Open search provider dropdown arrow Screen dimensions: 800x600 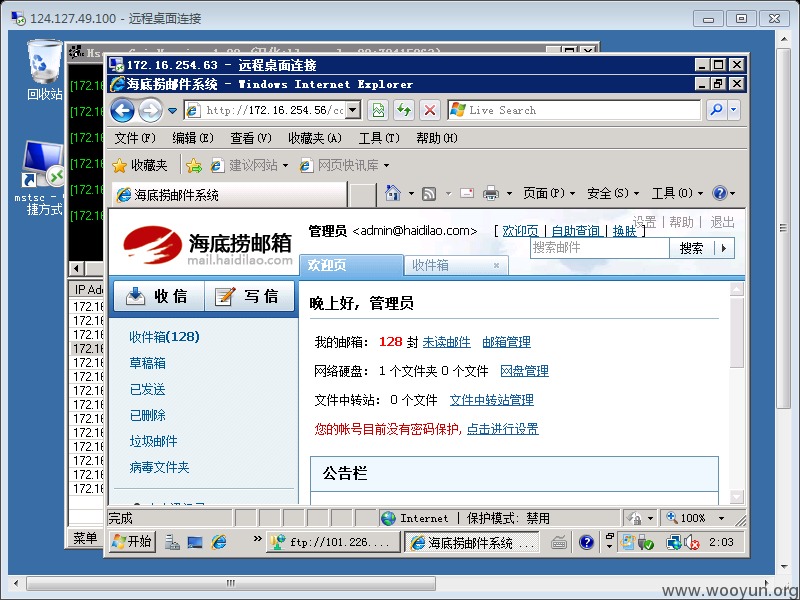coord(734,110)
